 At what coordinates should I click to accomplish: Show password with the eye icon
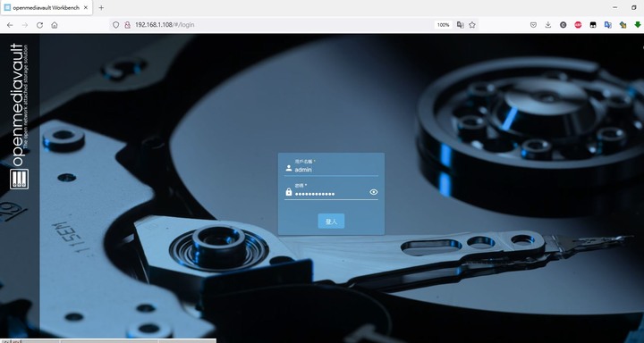coord(373,192)
